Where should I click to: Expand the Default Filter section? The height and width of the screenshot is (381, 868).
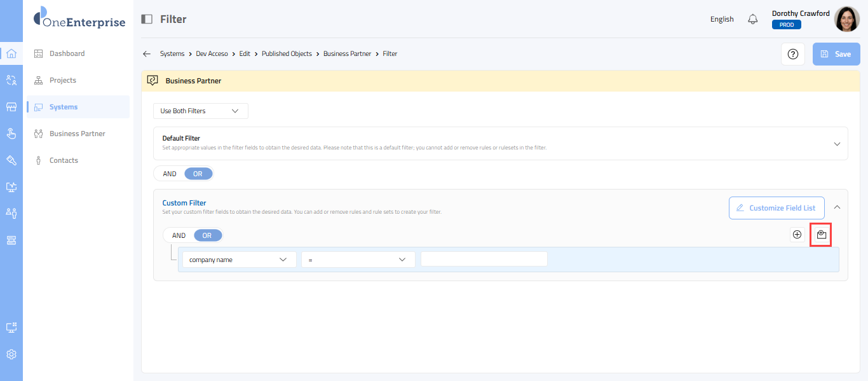coord(837,144)
